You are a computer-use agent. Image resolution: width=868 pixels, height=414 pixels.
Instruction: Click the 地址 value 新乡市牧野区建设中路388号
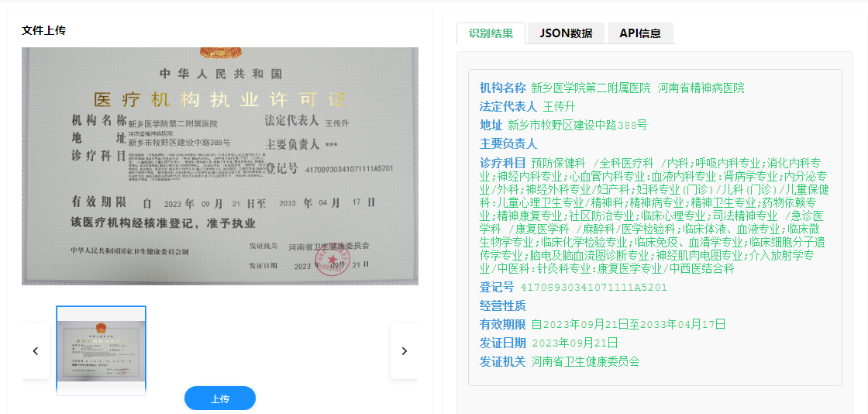(577, 125)
